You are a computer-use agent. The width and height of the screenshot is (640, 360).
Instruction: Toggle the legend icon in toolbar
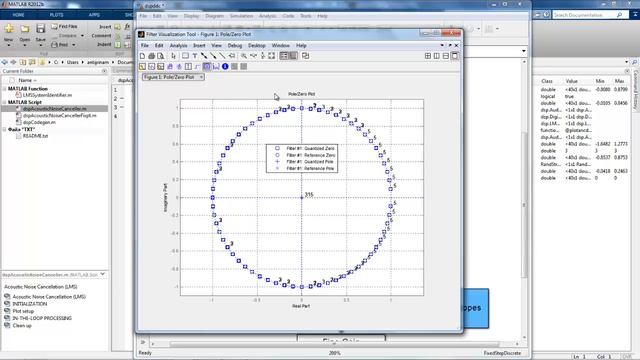click(284, 56)
